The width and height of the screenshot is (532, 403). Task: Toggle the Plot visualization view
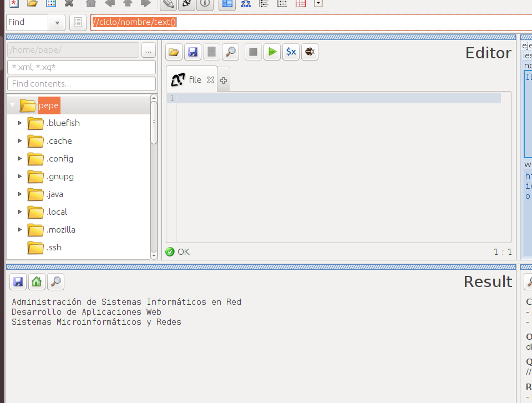282,4
